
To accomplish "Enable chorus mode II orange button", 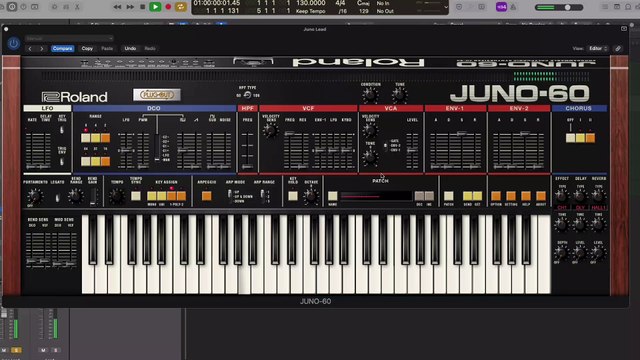I will pos(590,138).
